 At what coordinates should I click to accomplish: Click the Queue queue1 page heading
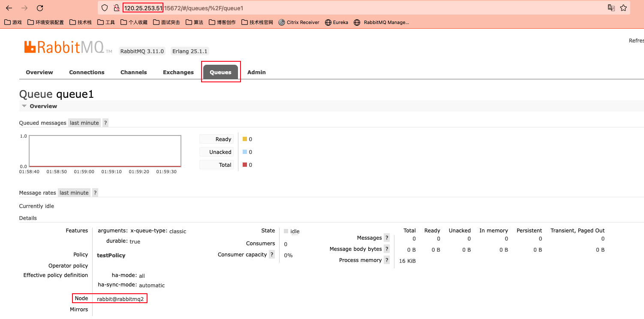pyautogui.click(x=57, y=94)
